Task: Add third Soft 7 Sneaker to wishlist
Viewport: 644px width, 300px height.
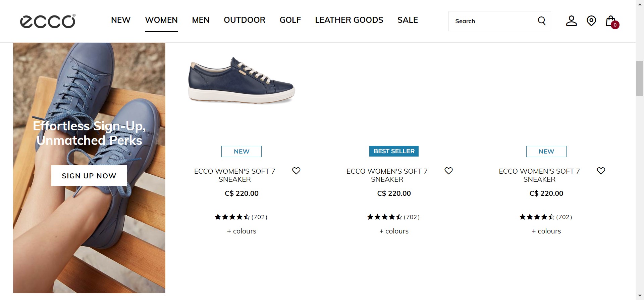Action: (601, 171)
